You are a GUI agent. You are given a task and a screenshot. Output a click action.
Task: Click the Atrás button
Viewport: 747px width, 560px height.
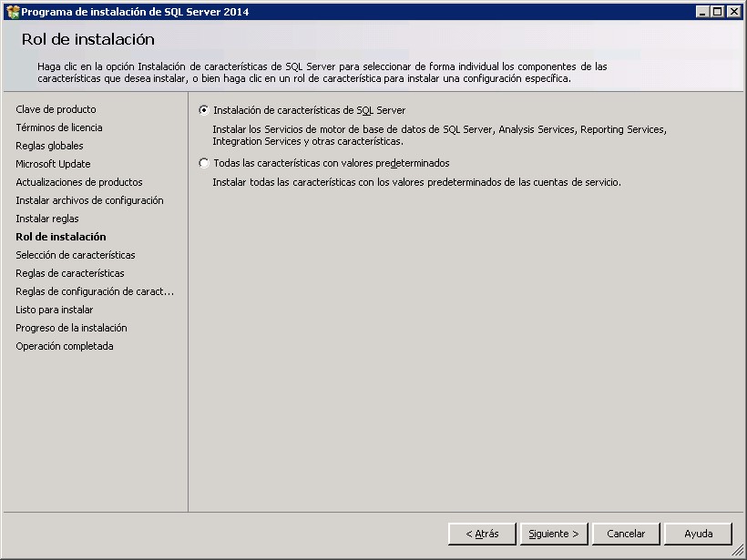tap(481, 534)
